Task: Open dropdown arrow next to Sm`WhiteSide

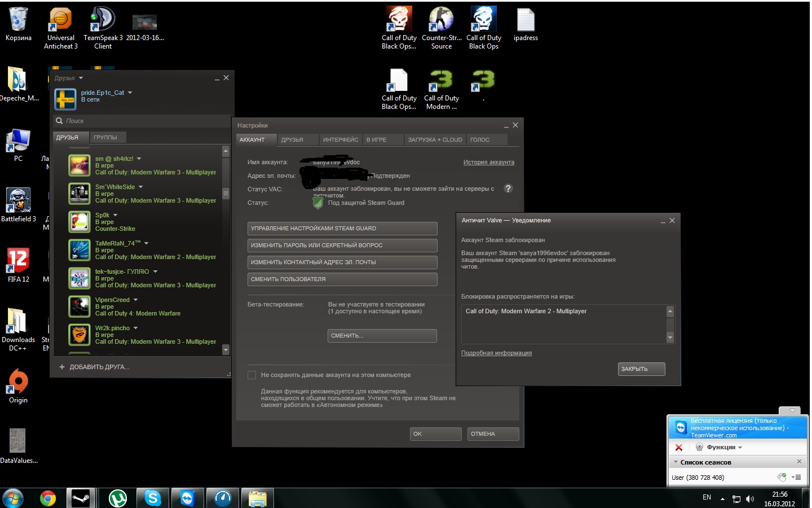Action: pos(141,187)
